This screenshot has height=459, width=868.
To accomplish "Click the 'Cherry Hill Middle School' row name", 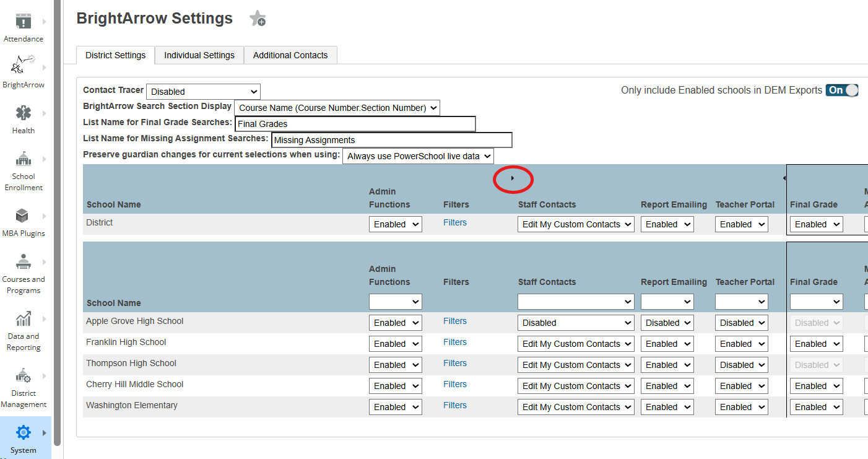I will (x=135, y=384).
